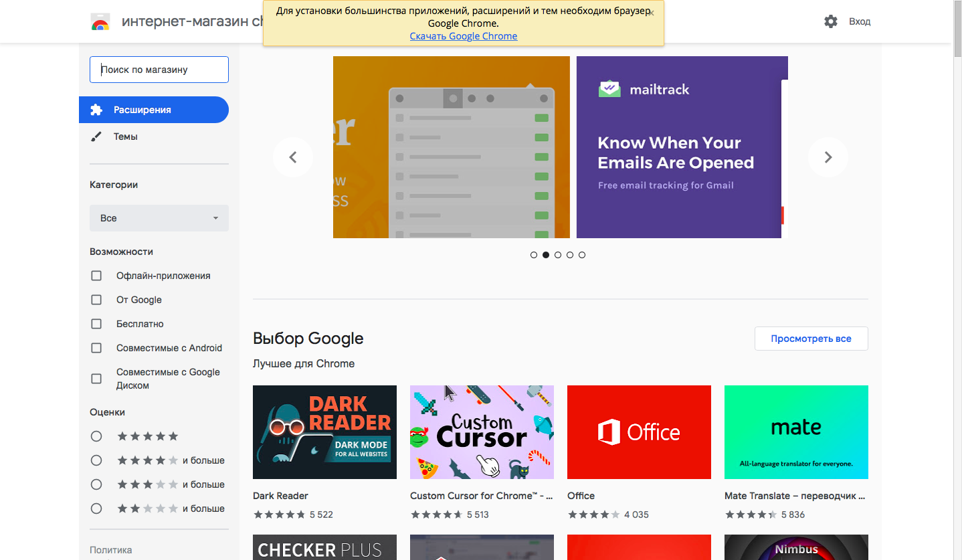Select two stars и больше rating
Viewport: 962px width, 560px height.
pyautogui.click(x=96, y=508)
